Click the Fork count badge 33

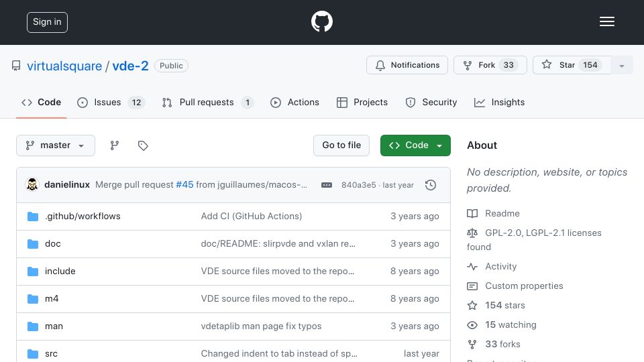point(508,65)
